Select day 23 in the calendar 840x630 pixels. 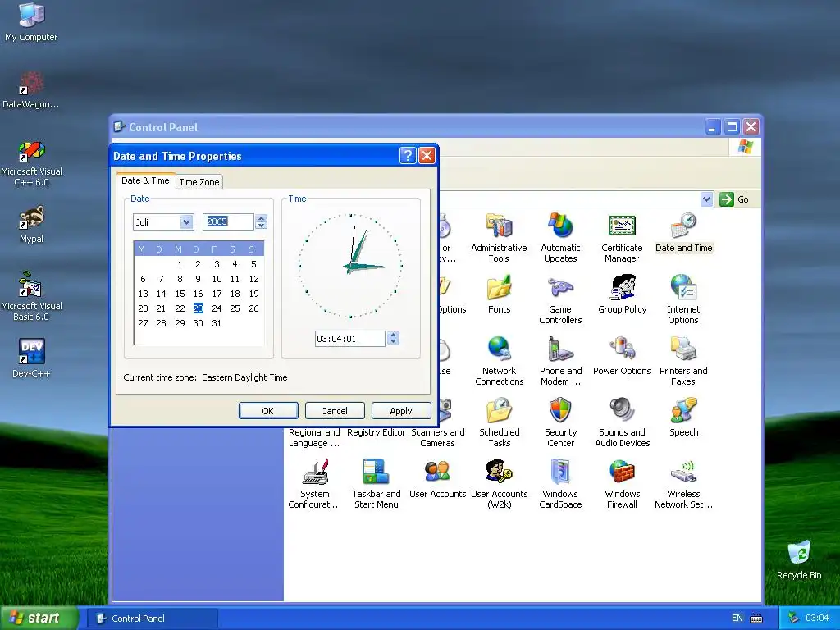(x=199, y=308)
